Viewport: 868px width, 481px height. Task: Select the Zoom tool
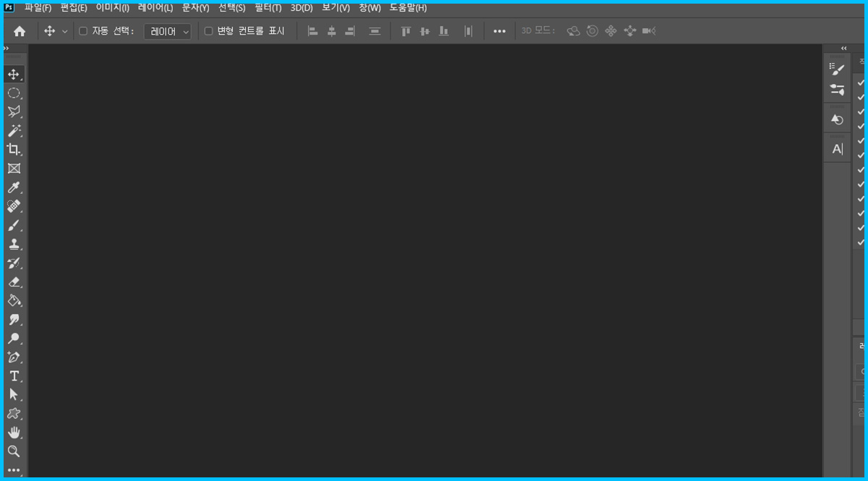(x=14, y=451)
